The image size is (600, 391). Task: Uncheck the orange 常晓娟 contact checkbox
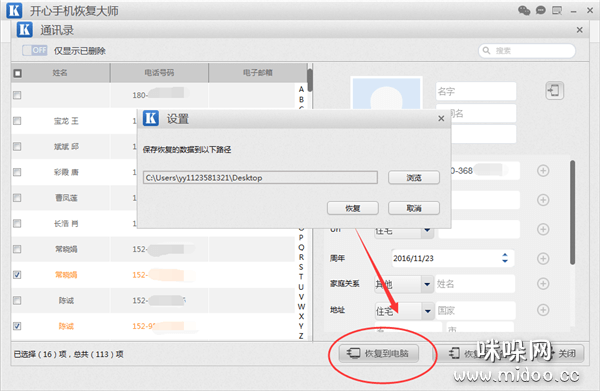(17, 275)
